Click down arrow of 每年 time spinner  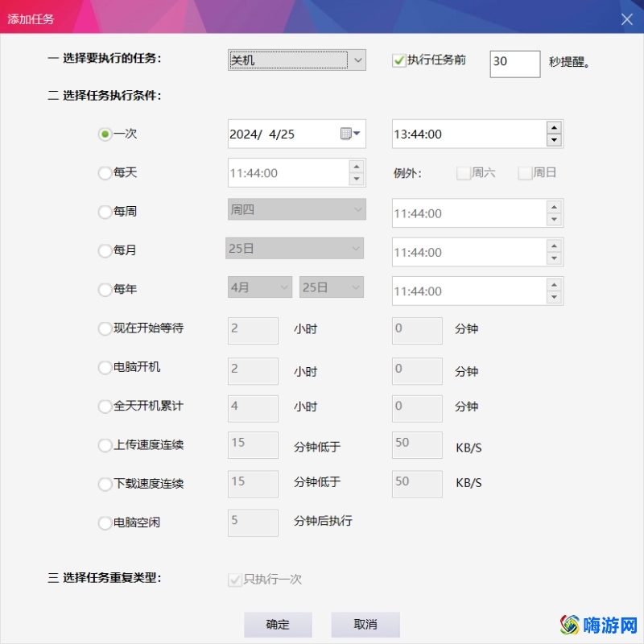(x=554, y=297)
